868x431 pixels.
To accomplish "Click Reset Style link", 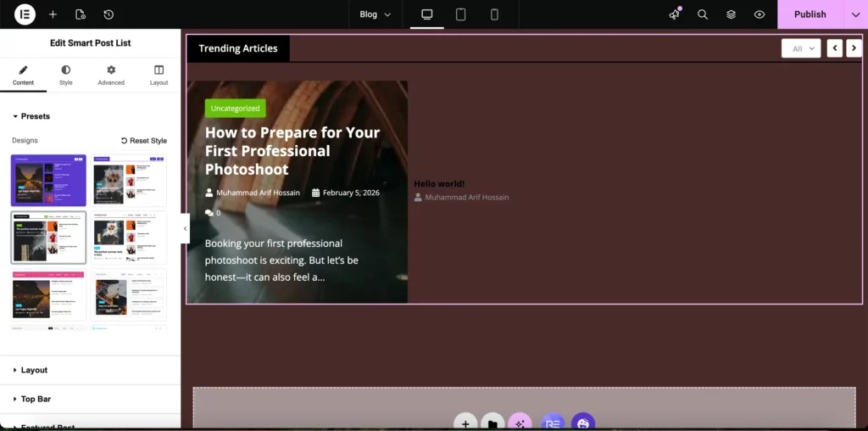I will click(x=144, y=141).
